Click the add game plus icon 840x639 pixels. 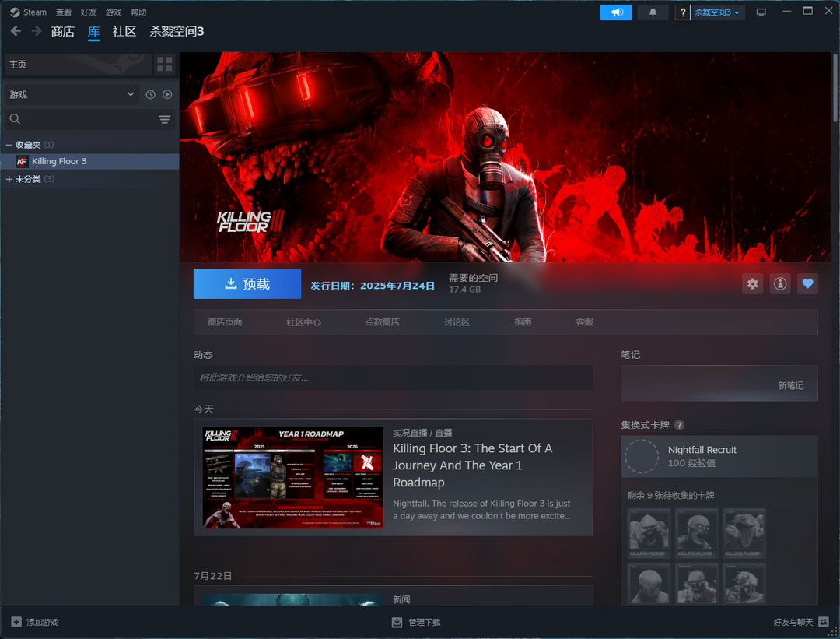[16, 622]
